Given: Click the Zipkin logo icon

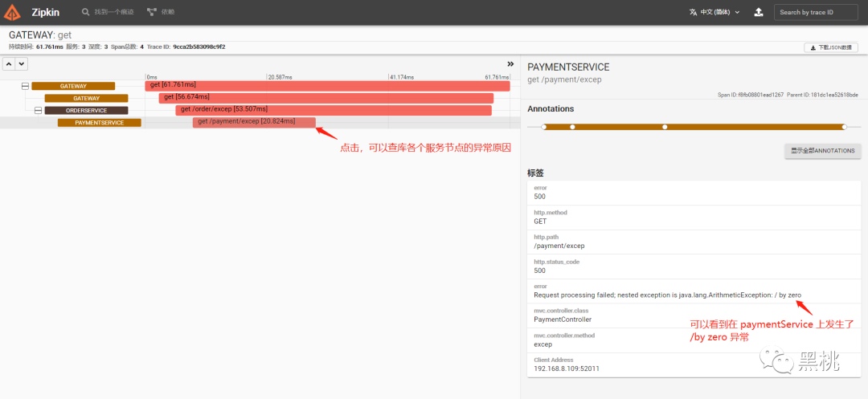Looking at the screenshot, I should [x=12, y=11].
